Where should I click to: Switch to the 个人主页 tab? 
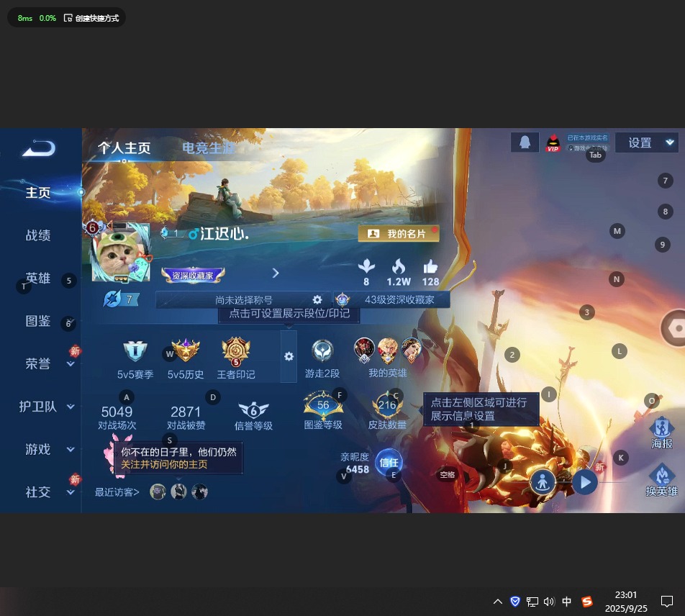124,148
